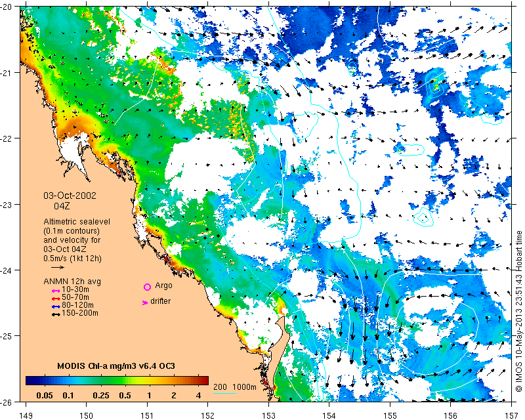Click the '-22' latitude axis label
Viewport: 525px width, 420px height.
(5, 138)
